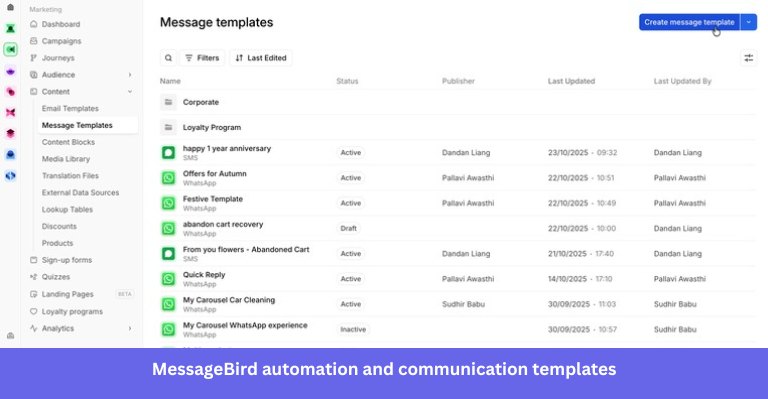Click date 23/10/2025 - 09:32
The height and width of the screenshot is (399, 768).
pos(582,153)
